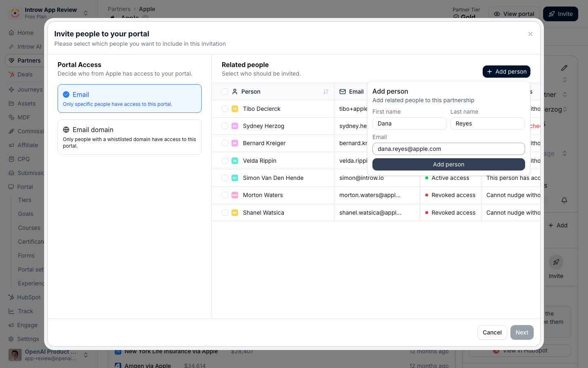Click the Settings gear icon in sidebar
Image resolution: width=588 pixels, height=368 pixels.
[11, 339]
